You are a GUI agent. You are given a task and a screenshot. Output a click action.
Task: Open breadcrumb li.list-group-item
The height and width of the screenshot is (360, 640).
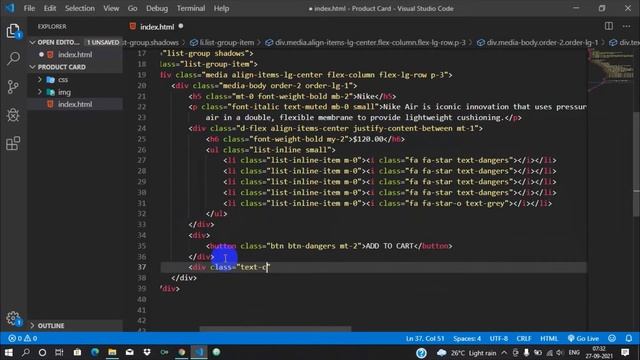coord(222,42)
